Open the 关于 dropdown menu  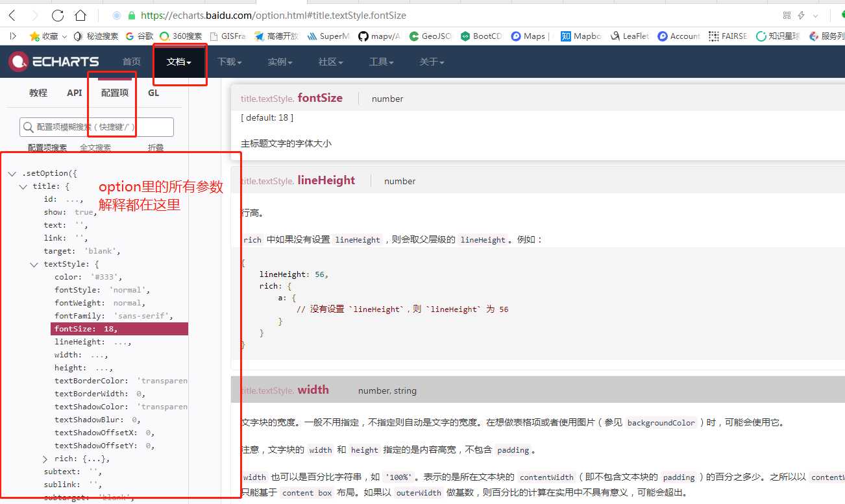[432, 62]
